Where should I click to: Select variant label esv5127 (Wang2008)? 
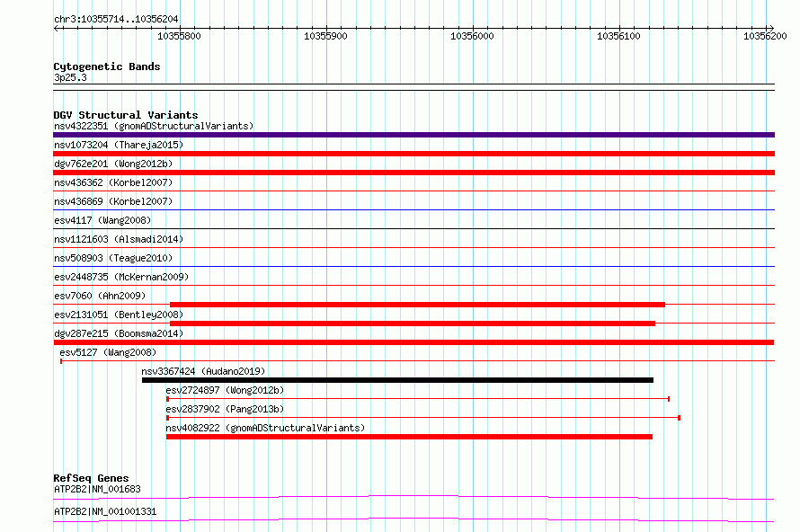pyautogui.click(x=108, y=352)
